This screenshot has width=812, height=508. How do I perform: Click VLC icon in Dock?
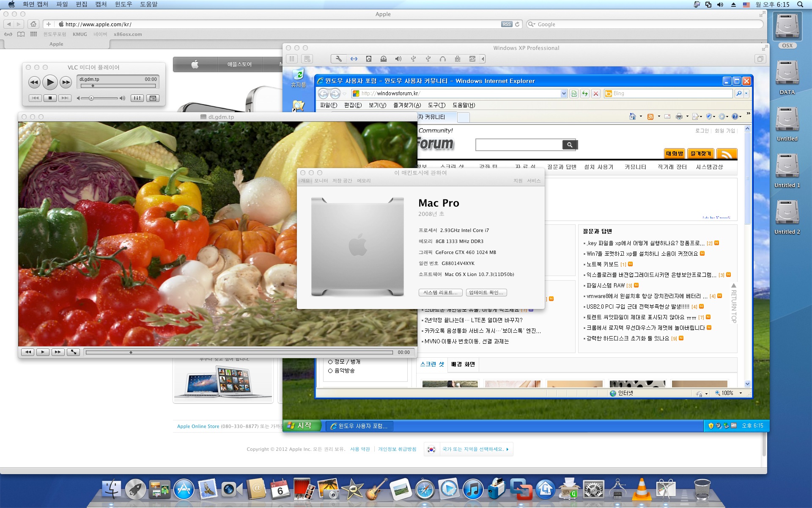tap(642, 489)
